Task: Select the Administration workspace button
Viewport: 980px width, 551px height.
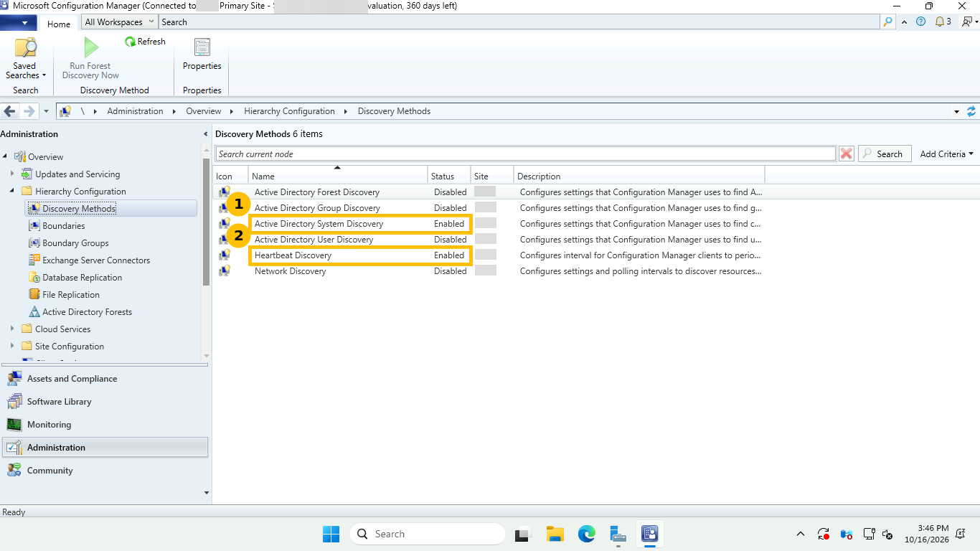Action: (x=105, y=448)
